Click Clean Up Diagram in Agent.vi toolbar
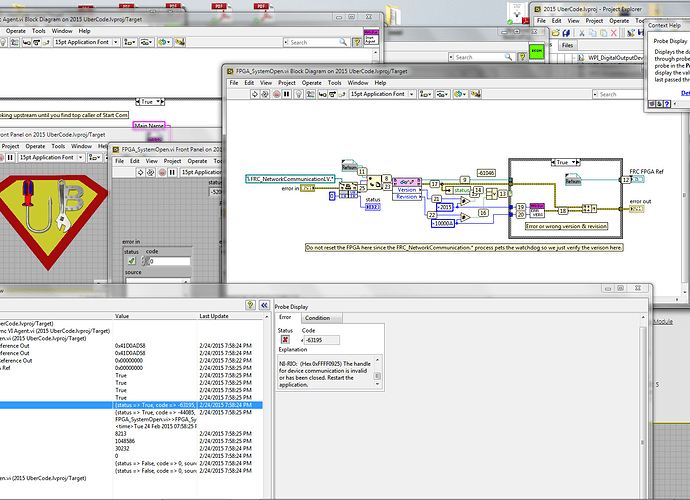The width and height of the screenshot is (690, 500). point(180,42)
